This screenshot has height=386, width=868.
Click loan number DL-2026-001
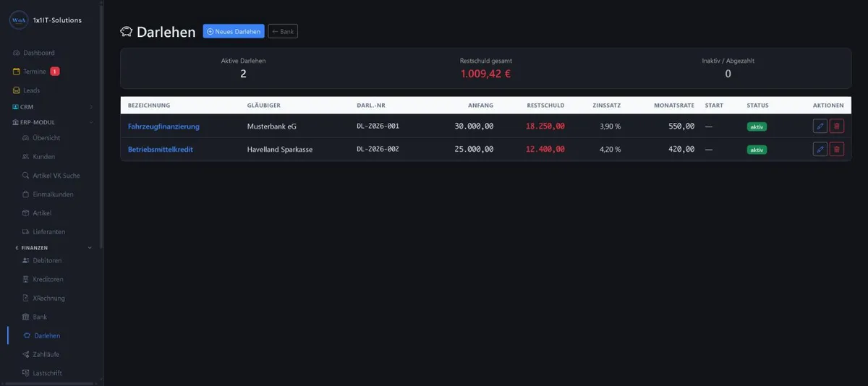378,126
